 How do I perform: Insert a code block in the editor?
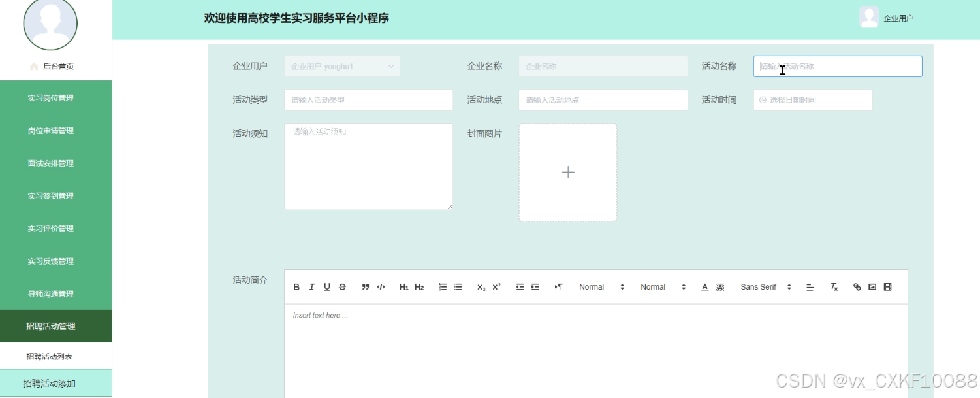(381, 287)
